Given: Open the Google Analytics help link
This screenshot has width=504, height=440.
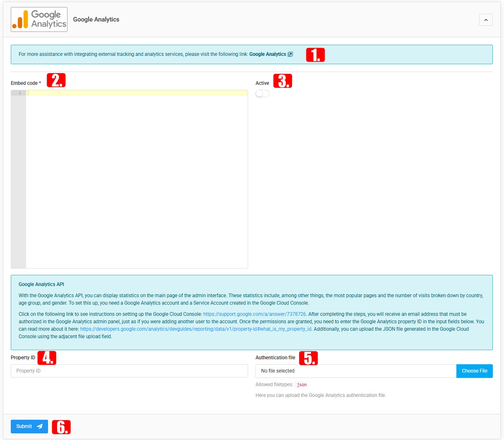Looking at the screenshot, I should point(268,54).
